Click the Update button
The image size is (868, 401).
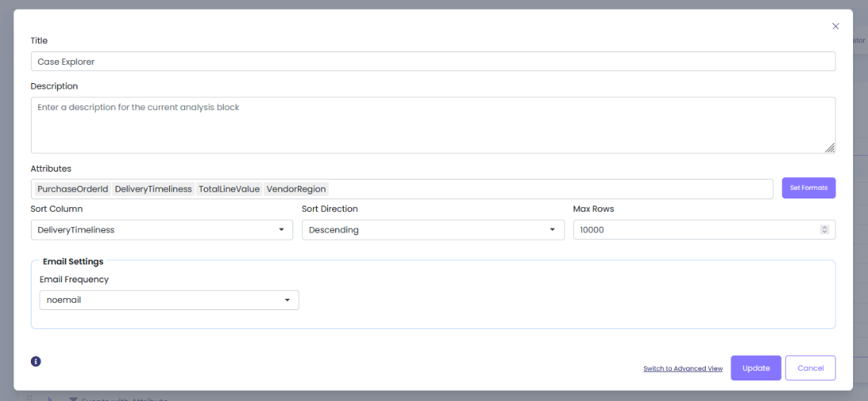[x=756, y=368]
